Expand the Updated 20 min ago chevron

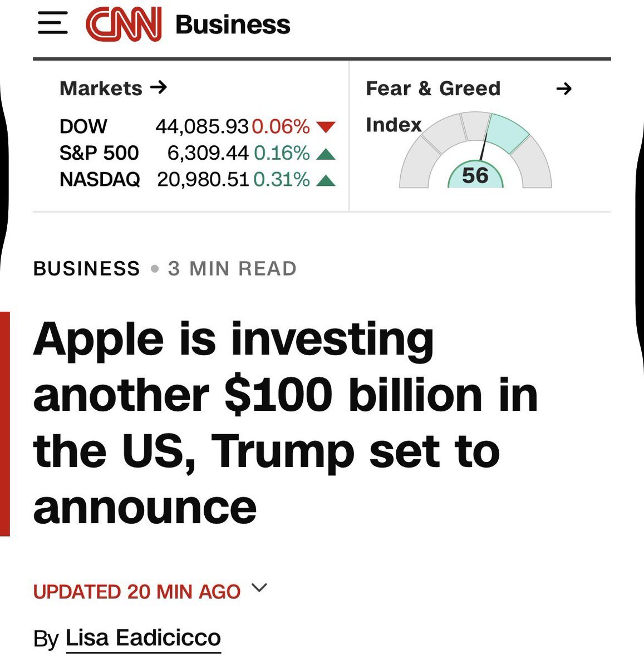(x=259, y=587)
